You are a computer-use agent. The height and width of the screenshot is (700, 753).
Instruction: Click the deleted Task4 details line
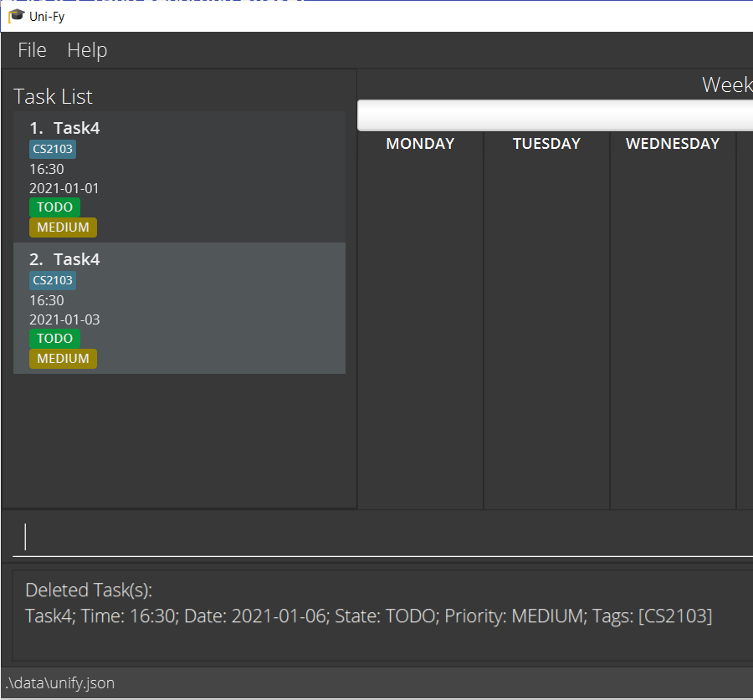[368, 616]
